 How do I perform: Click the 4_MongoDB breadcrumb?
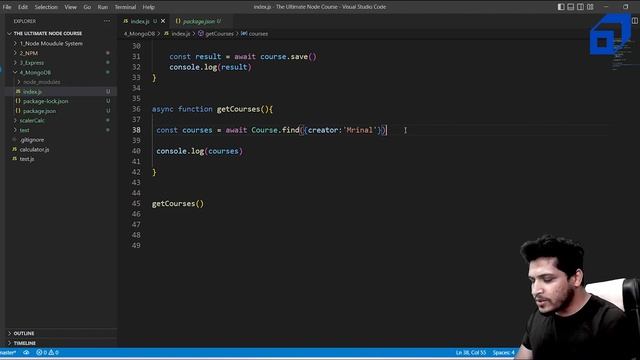point(139,34)
